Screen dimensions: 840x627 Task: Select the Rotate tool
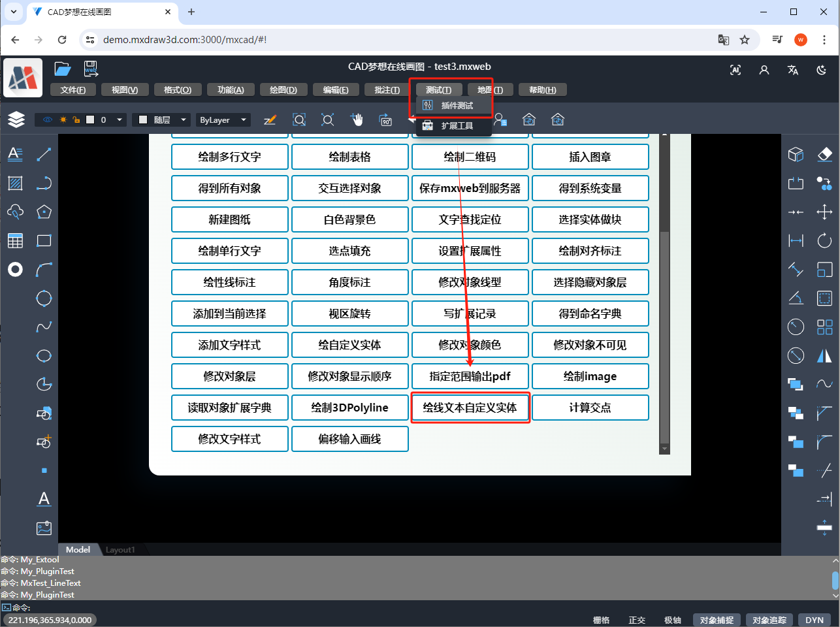(x=824, y=241)
